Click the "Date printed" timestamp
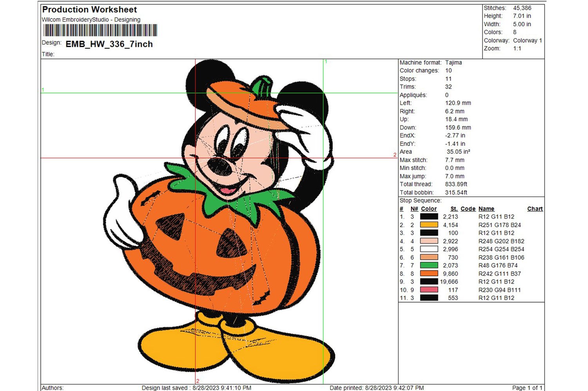Viewport: 588px width, 391px height. point(377,388)
